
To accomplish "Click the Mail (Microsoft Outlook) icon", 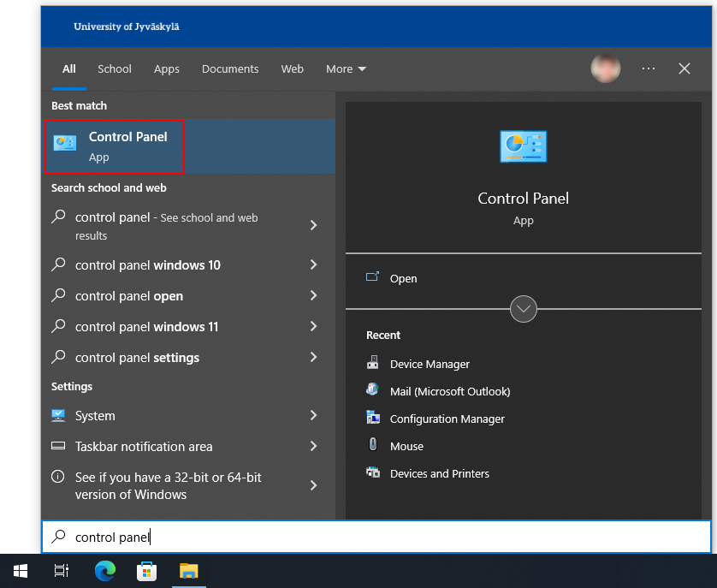I will click(373, 389).
